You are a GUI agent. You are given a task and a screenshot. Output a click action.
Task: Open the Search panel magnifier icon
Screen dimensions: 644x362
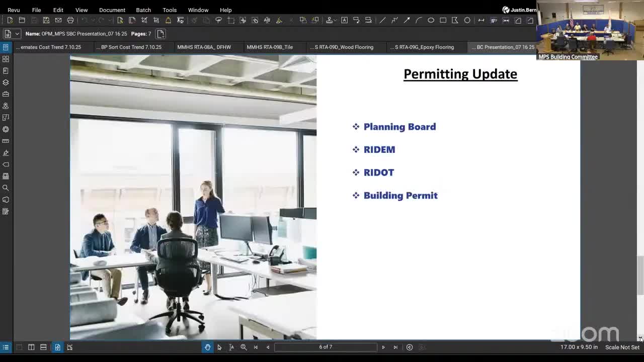click(x=6, y=188)
